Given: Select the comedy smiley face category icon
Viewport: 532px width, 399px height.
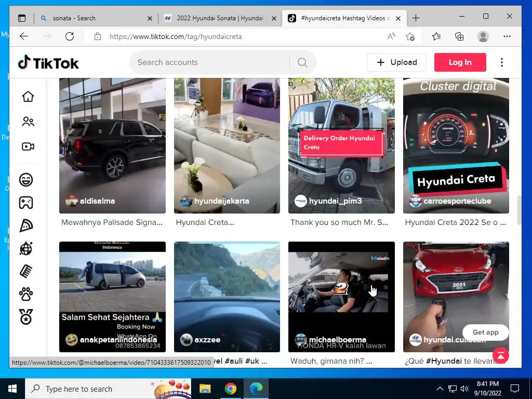Looking at the screenshot, I should (26, 180).
